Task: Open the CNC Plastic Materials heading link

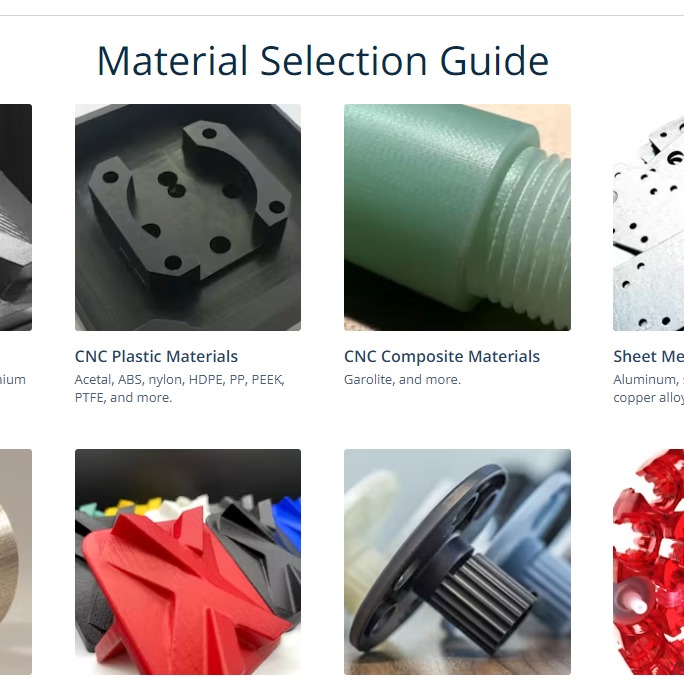Action: click(x=156, y=356)
